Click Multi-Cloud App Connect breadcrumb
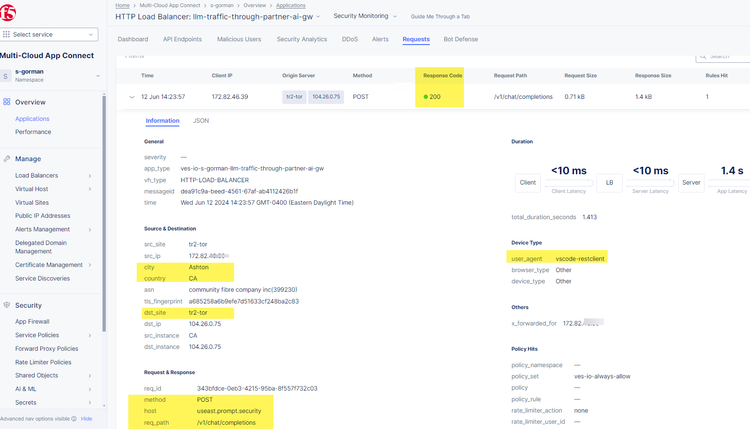The height and width of the screenshot is (429, 750). pos(170,5)
